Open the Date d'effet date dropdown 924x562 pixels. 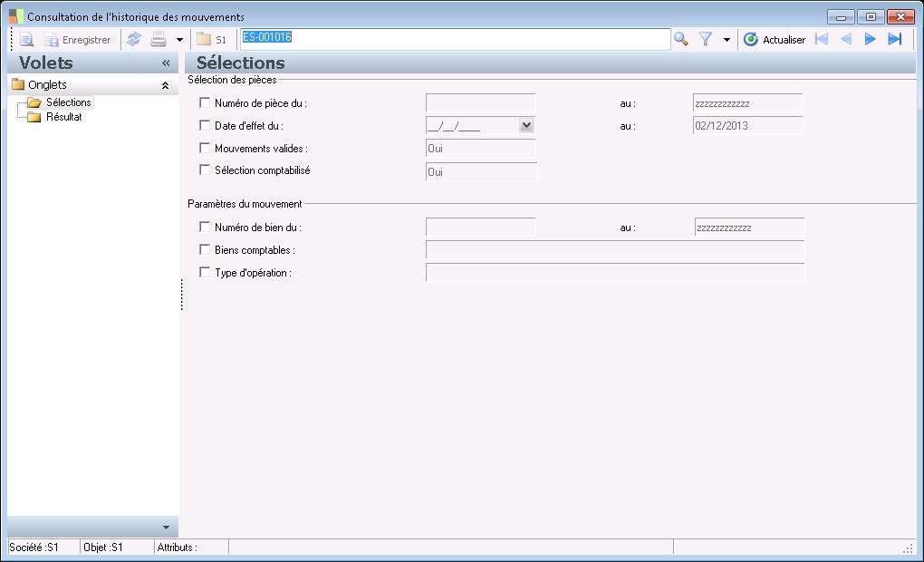526,125
